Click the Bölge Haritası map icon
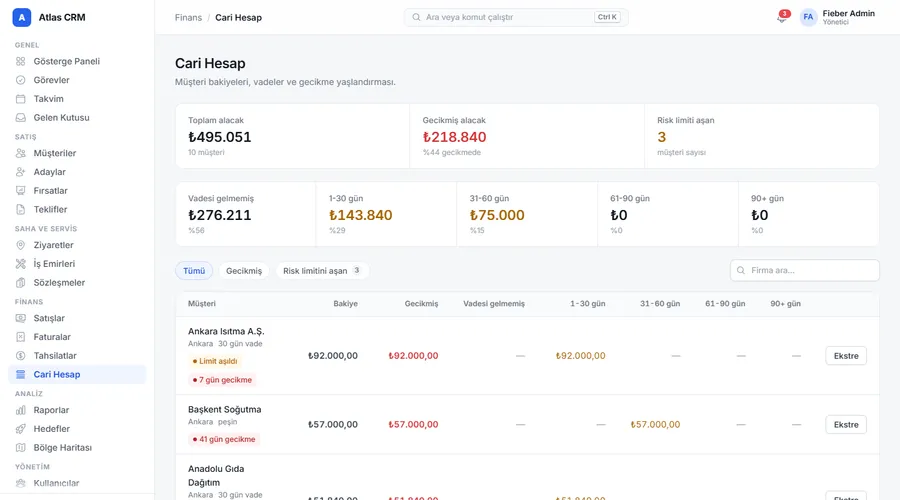Screen dimensions: 900x500 pyautogui.click(x=21, y=448)
